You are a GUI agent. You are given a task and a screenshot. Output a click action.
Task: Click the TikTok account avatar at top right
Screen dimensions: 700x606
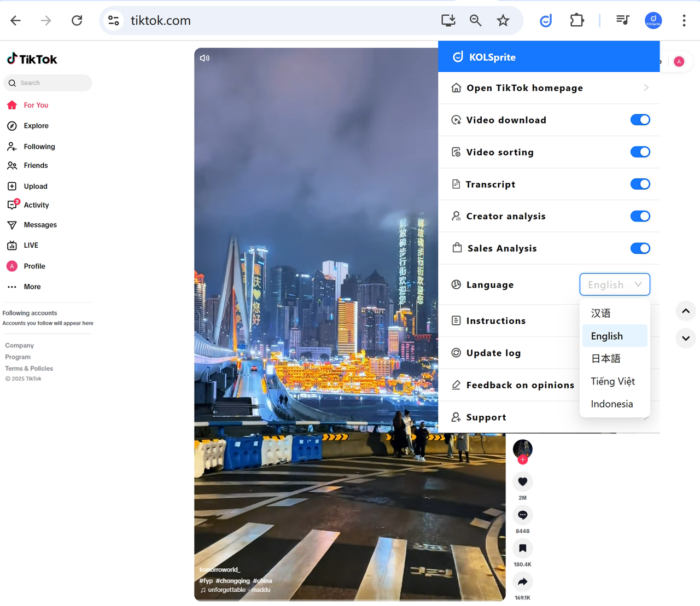pos(679,62)
